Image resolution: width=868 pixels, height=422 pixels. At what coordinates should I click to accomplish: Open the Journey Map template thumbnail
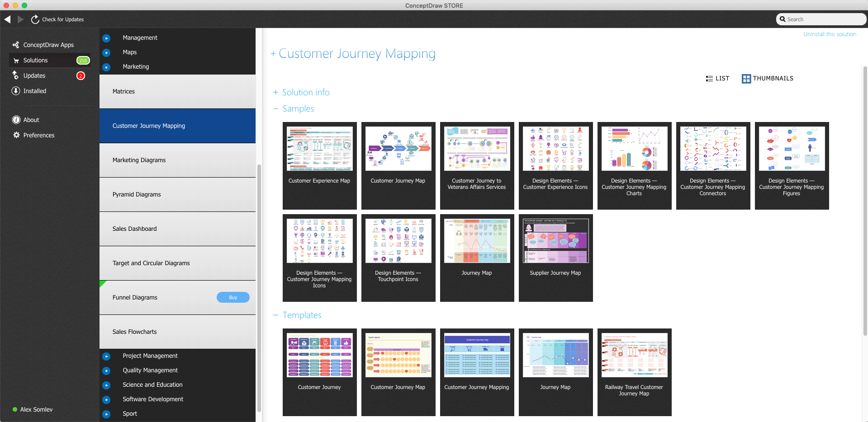pyautogui.click(x=556, y=372)
